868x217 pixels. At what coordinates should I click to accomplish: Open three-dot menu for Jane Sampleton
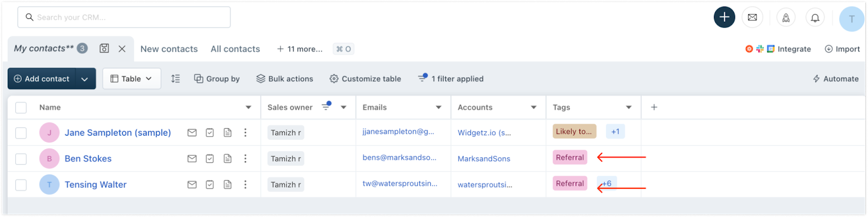(245, 132)
